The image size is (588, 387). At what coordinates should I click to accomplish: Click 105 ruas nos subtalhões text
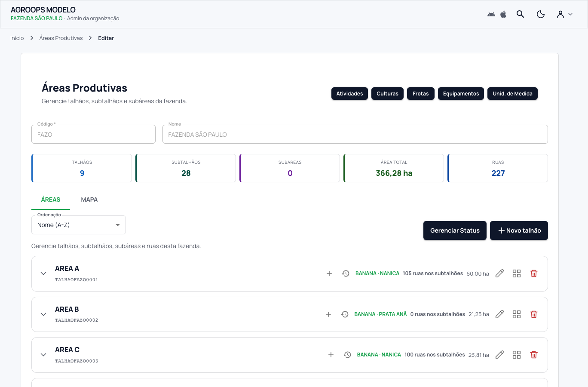coord(433,273)
